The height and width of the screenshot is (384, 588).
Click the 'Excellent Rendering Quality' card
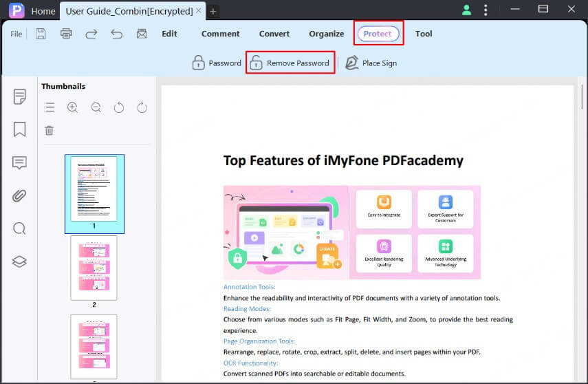[x=384, y=253]
